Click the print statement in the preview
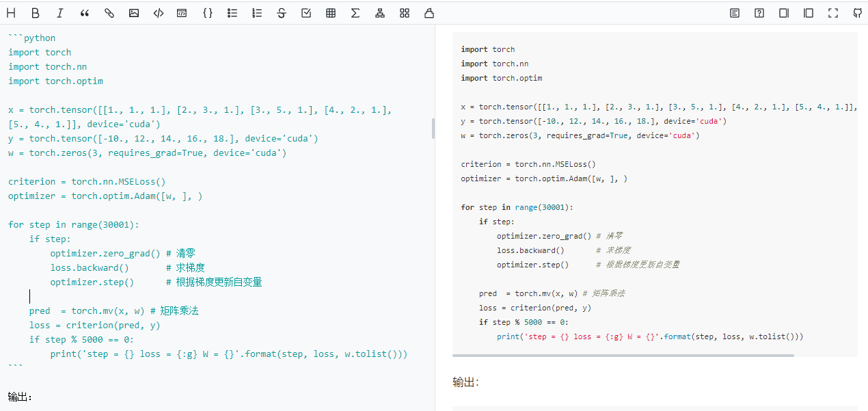The image size is (868, 411). (x=650, y=336)
